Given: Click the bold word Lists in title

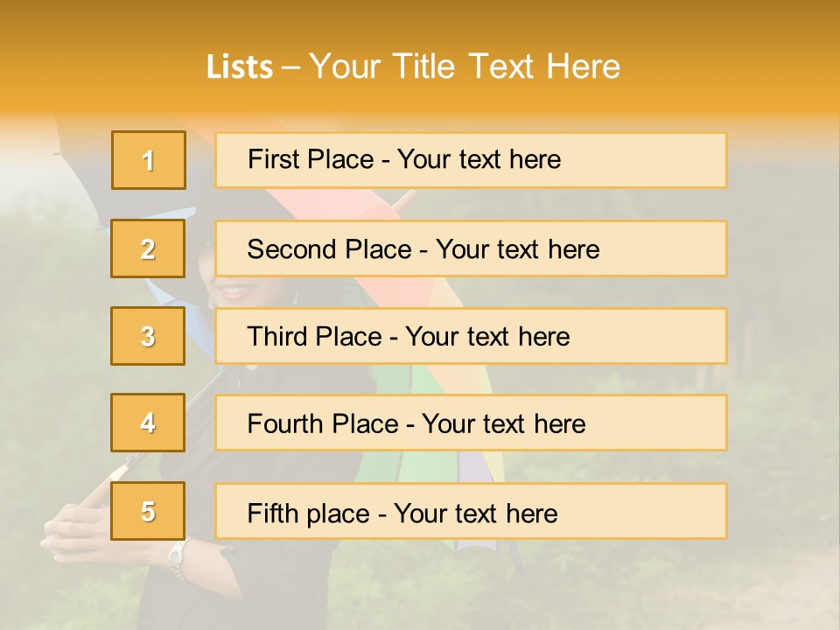Looking at the screenshot, I should coord(240,67).
